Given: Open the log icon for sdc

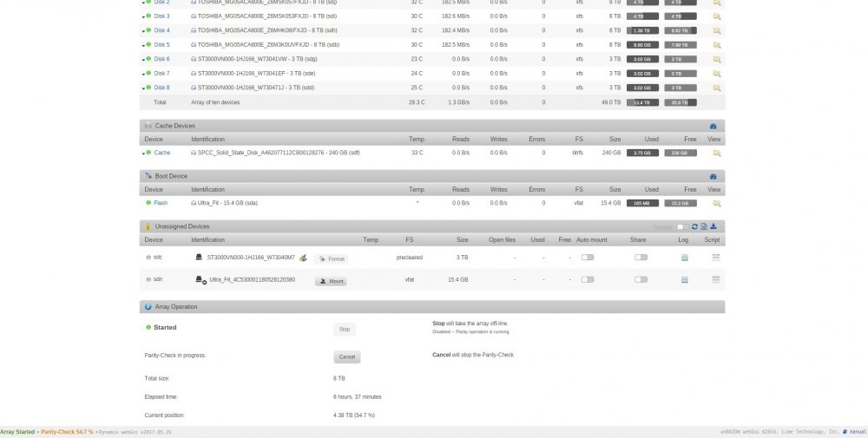Looking at the screenshot, I should pos(684,258).
